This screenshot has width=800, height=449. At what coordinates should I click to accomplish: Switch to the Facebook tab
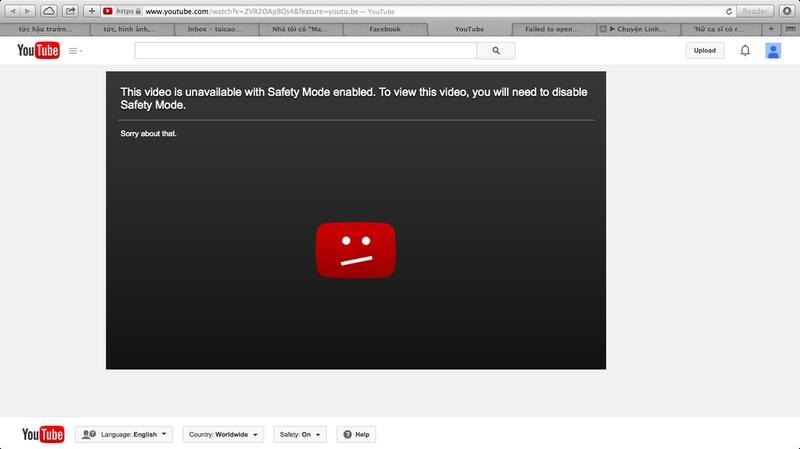385,29
